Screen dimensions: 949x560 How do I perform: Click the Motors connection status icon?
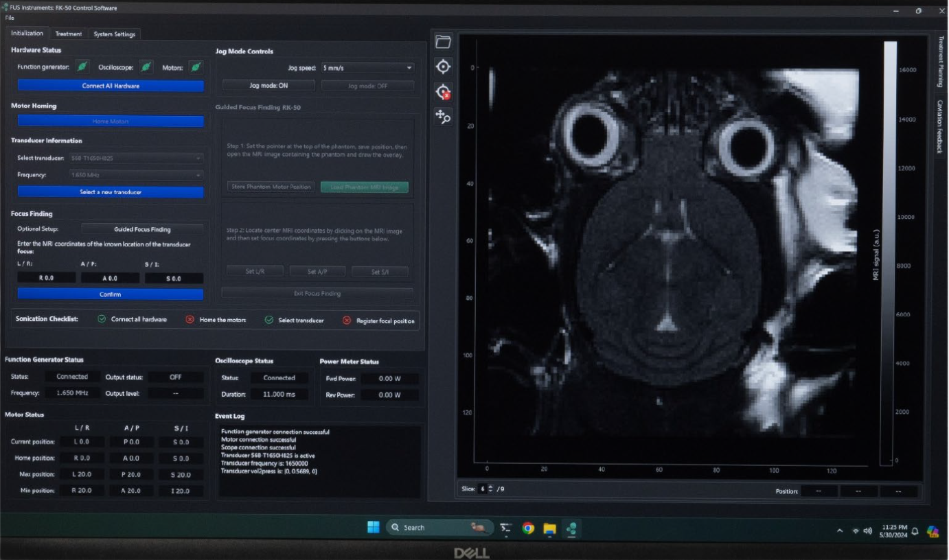coord(196,67)
